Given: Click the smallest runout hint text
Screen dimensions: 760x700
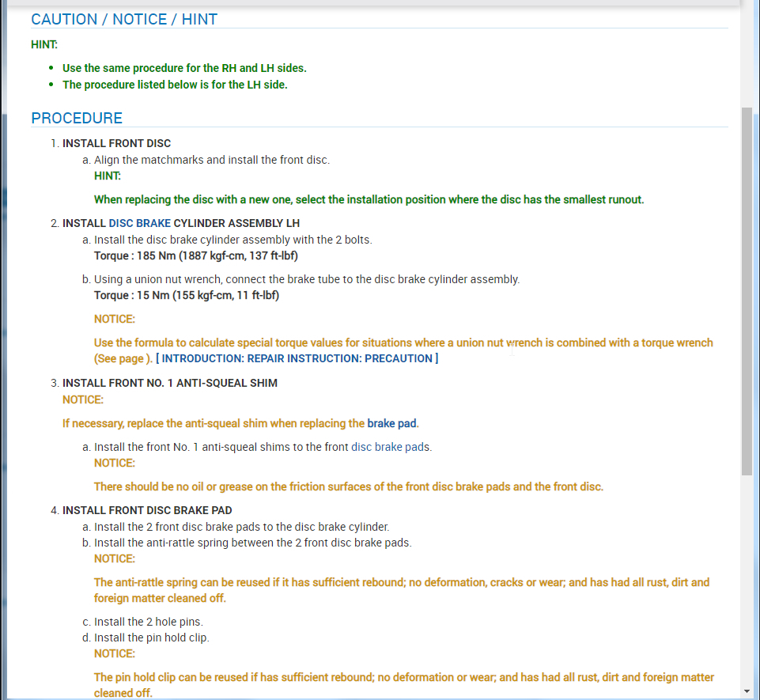Looking at the screenshot, I should (x=369, y=199).
